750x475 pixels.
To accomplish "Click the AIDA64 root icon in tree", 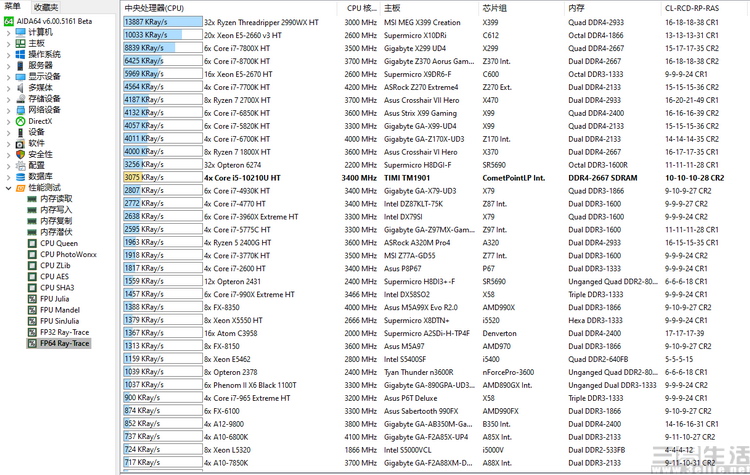I will pos(9,21).
